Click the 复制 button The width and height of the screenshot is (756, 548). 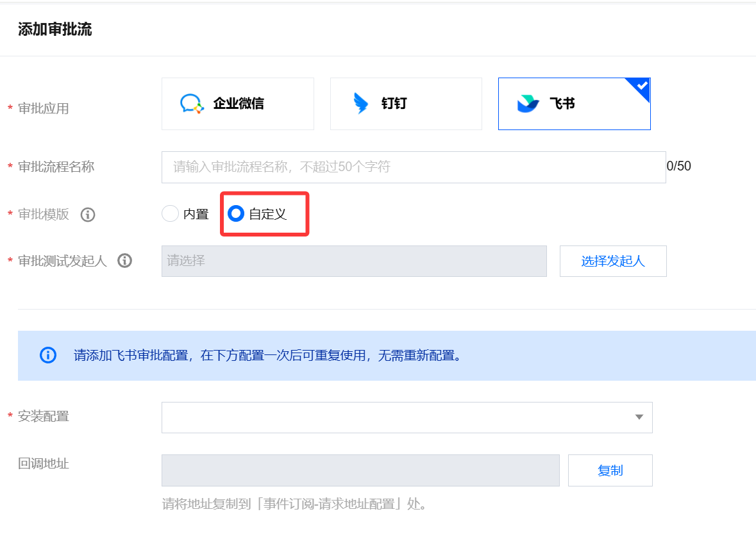610,470
